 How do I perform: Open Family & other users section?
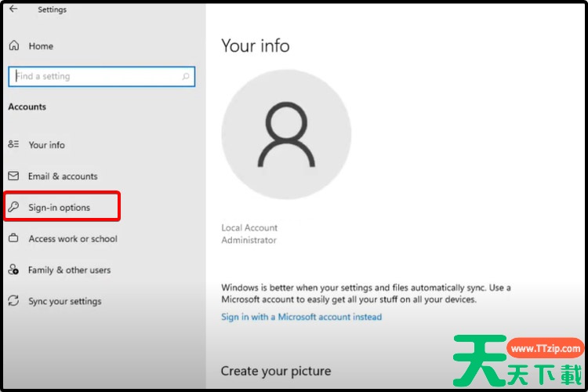69,270
